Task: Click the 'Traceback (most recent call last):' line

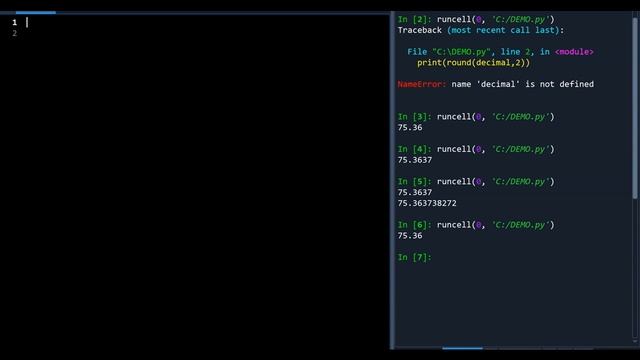Action: 480,30
